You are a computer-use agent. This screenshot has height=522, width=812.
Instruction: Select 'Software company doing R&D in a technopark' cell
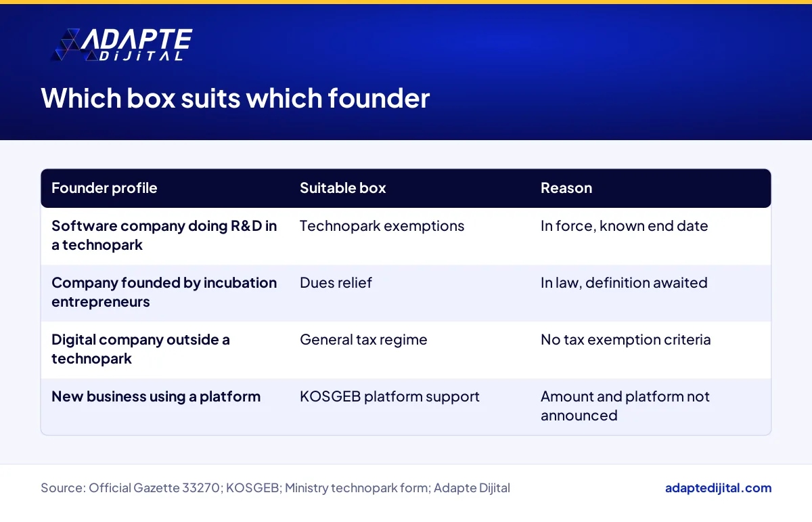164,236
